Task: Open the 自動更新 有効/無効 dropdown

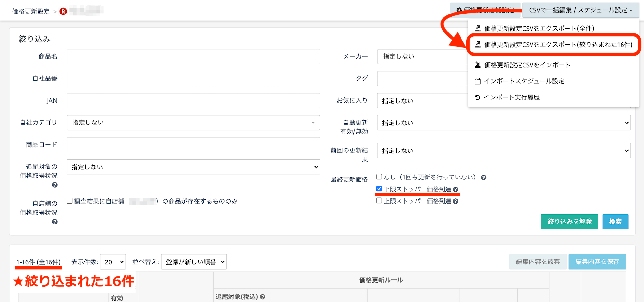Action: pos(503,123)
